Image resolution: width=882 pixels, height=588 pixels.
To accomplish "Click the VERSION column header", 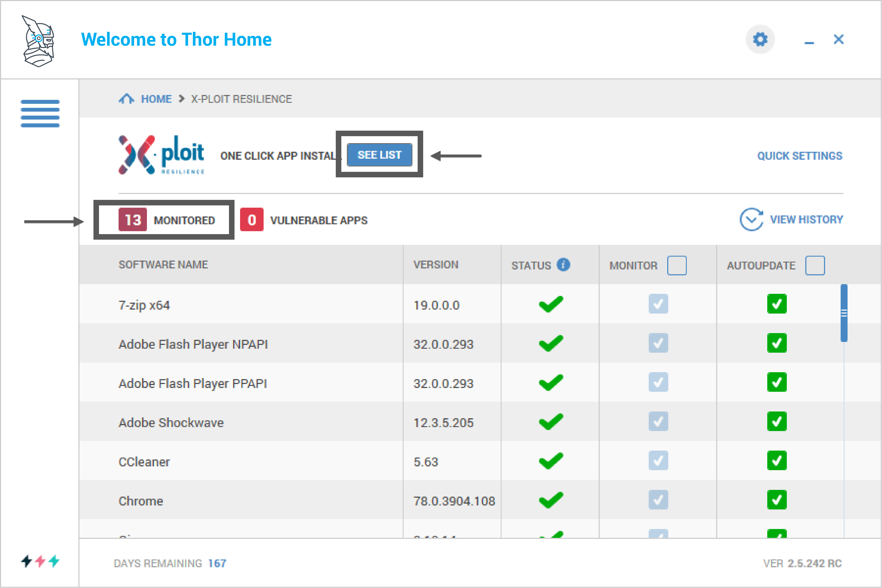I will tap(436, 265).
